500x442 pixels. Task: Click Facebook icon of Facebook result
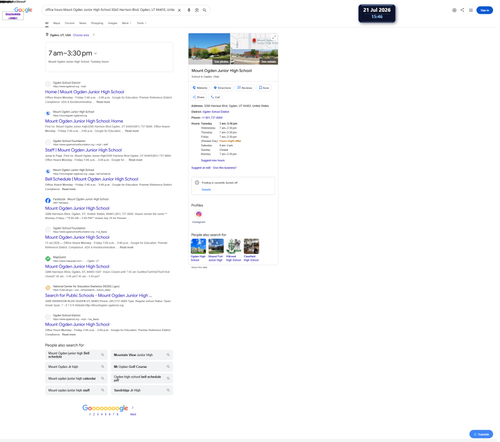tap(48, 201)
